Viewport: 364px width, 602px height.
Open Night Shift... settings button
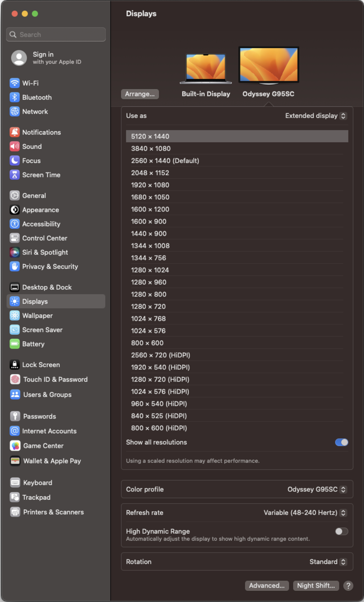coord(316,586)
